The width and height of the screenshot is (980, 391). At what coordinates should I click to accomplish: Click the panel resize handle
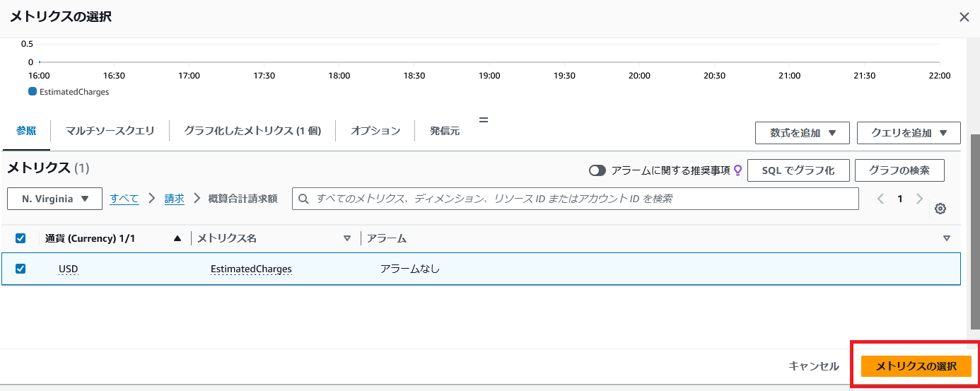(484, 119)
